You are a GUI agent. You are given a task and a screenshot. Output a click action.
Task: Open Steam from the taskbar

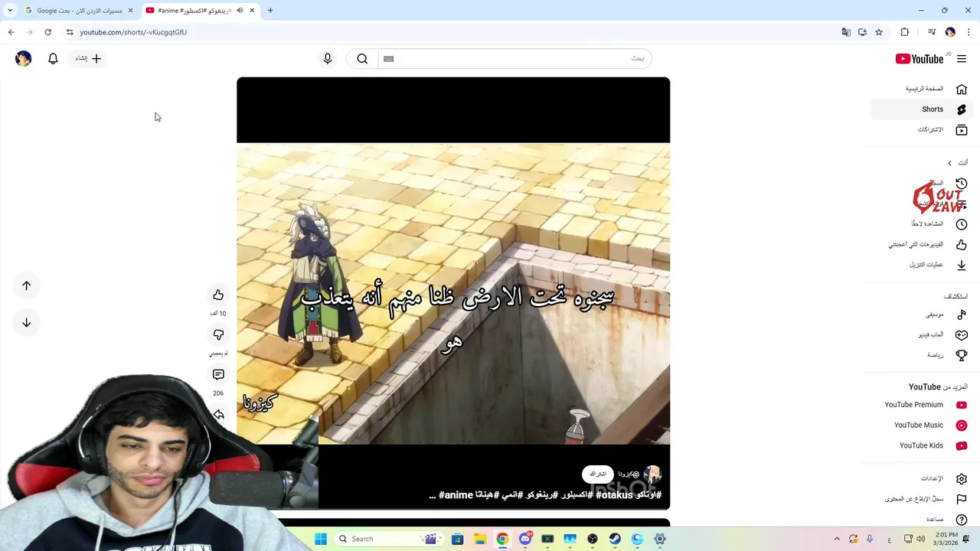(615, 539)
